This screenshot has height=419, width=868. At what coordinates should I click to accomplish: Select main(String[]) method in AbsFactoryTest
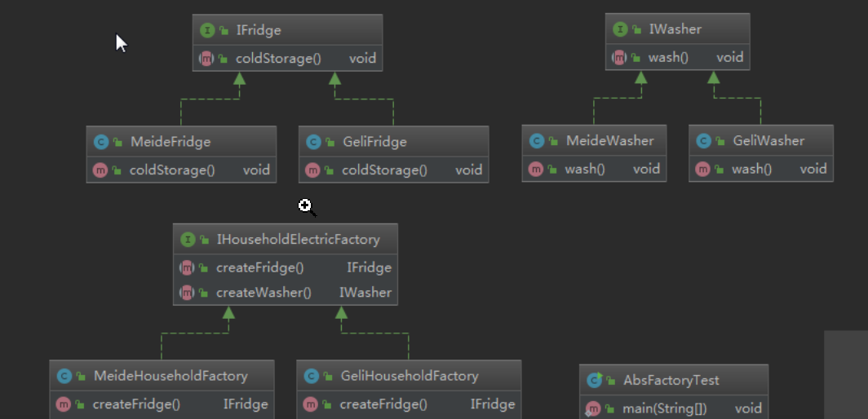[x=664, y=408]
